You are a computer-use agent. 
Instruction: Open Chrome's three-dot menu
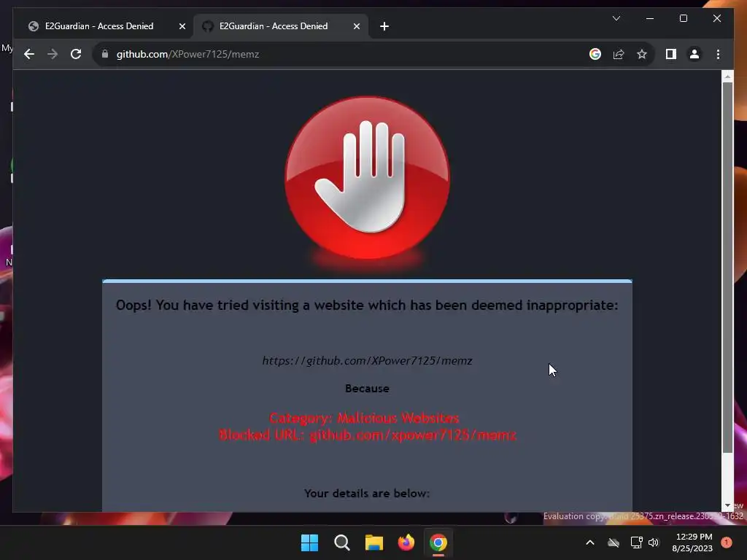coord(718,54)
